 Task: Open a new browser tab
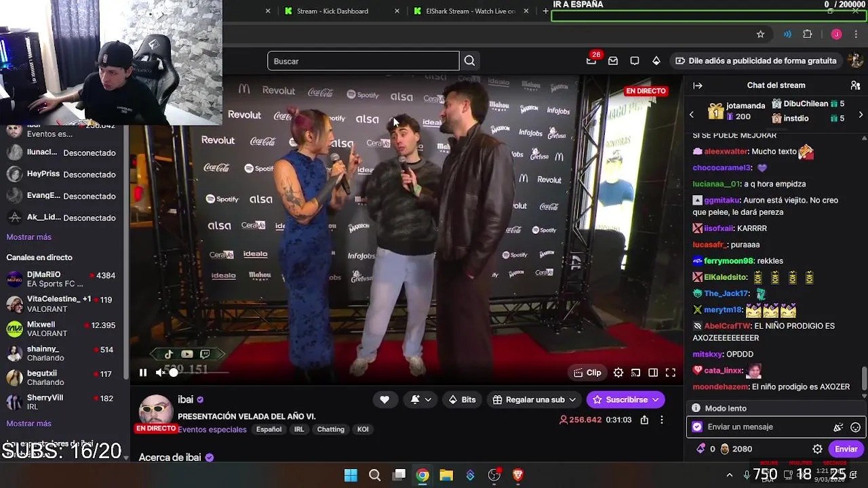point(545,11)
